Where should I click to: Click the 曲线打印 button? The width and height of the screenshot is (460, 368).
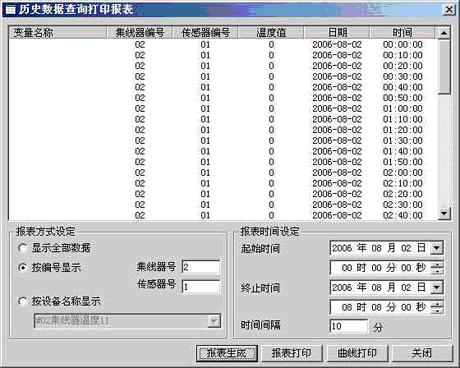point(357,353)
